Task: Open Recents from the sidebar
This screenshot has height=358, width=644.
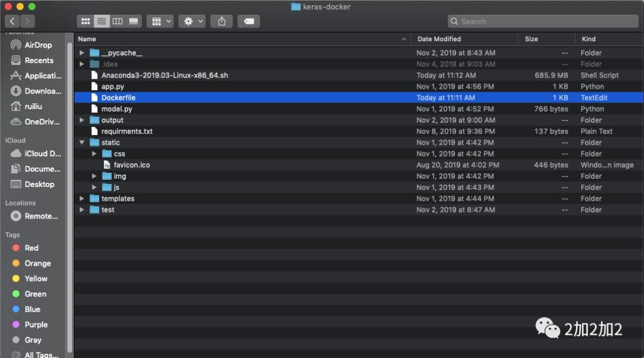Action: [37, 60]
